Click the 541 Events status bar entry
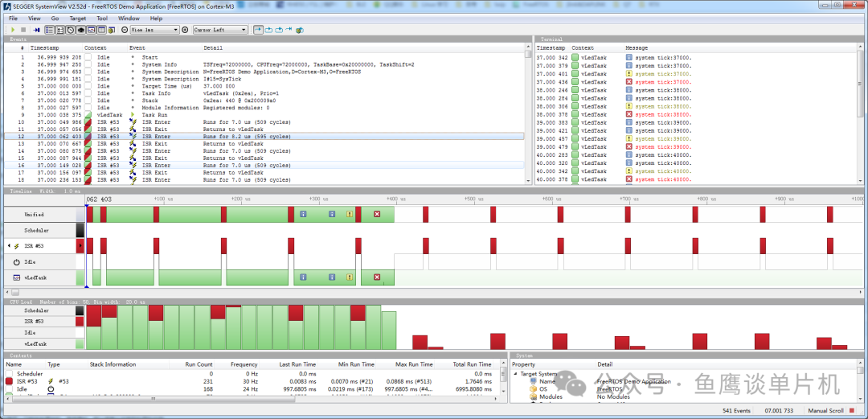Screen dimensions: 868x419 point(735,411)
